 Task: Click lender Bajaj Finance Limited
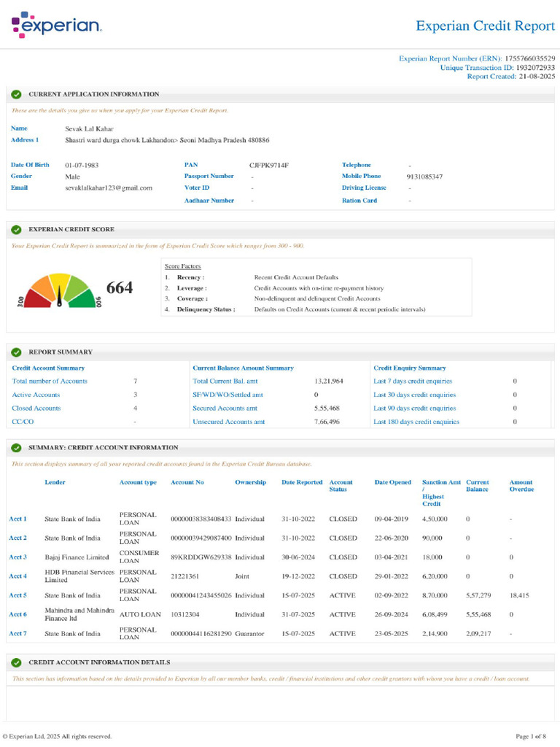pyautogui.click(x=77, y=557)
